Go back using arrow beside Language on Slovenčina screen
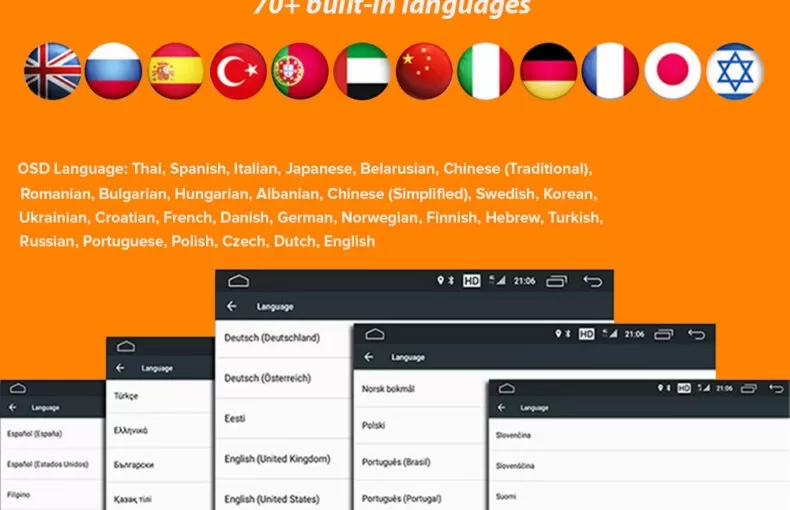 point(501,407)
